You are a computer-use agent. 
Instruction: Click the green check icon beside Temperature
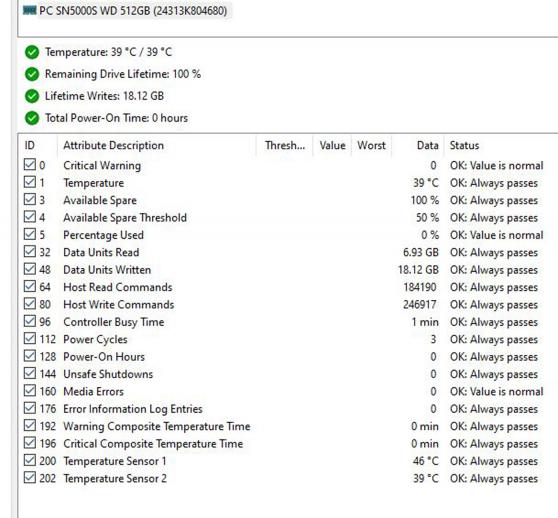pos(32,52)
